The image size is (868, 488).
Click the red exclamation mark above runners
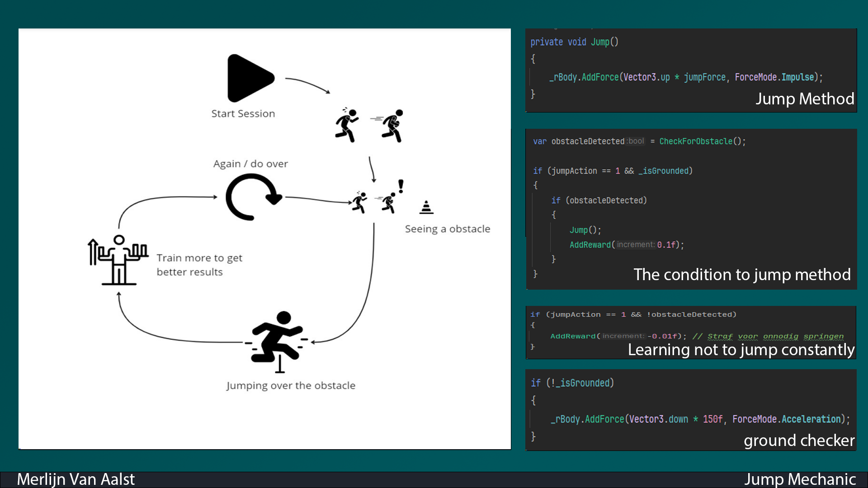pyautogui.click(x=401, y=186)
